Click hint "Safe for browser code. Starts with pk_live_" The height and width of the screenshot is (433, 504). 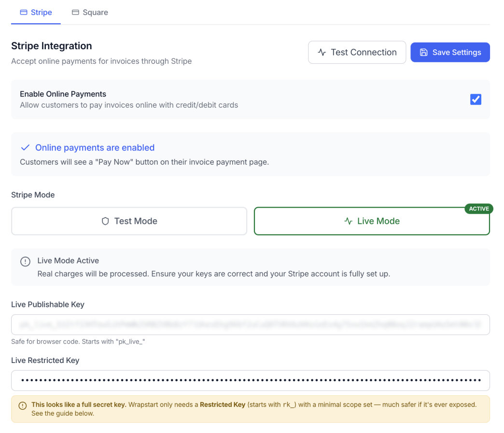point(78,341)
